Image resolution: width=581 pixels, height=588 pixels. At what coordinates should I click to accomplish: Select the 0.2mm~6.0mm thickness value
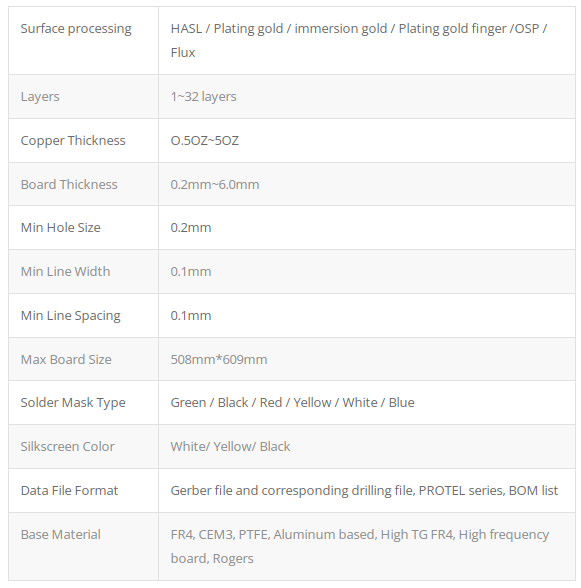215,184
